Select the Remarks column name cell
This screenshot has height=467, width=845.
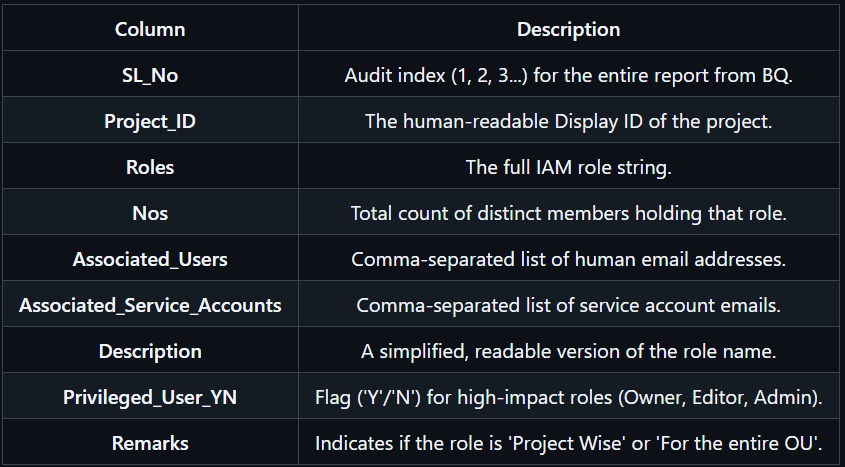point(150,443)
